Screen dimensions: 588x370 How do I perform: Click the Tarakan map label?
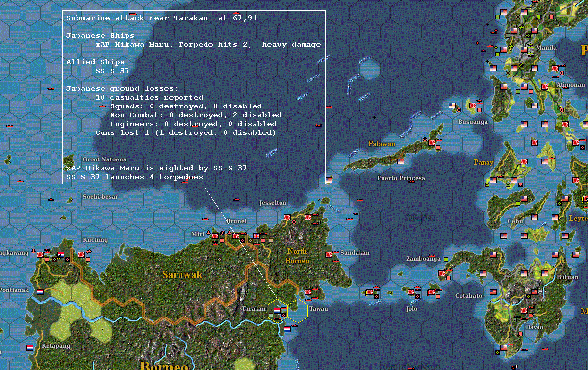click(x=254, y=309)
